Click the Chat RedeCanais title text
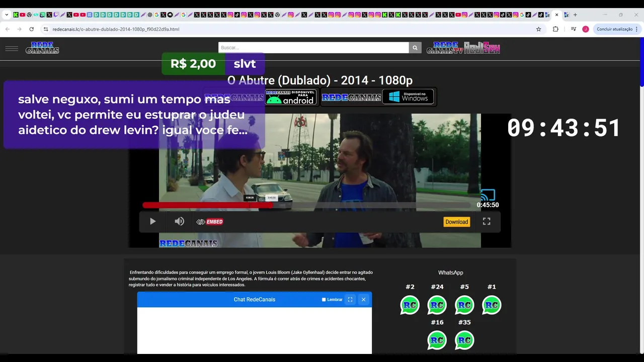The width and height of the screenshot is (644, 362). coord(255,300)
